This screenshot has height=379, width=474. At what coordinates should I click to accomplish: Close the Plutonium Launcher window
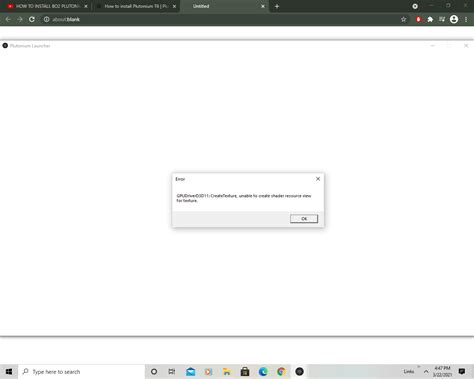[x=466, y=46]
